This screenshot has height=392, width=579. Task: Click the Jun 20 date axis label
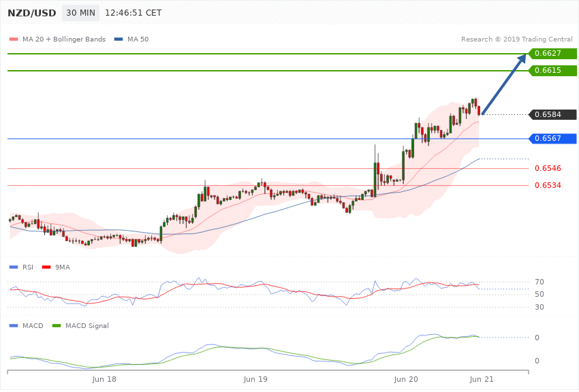coord(406,380)
